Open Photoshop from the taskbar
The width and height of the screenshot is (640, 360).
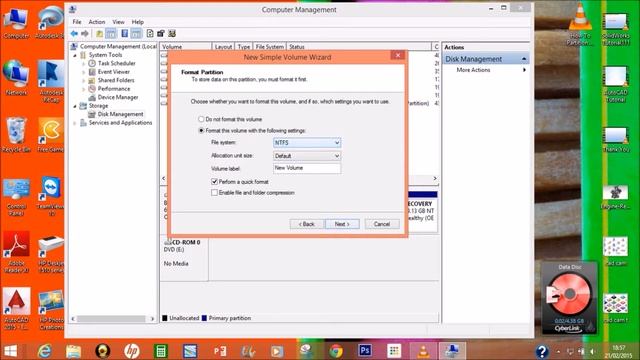(365, 351)
